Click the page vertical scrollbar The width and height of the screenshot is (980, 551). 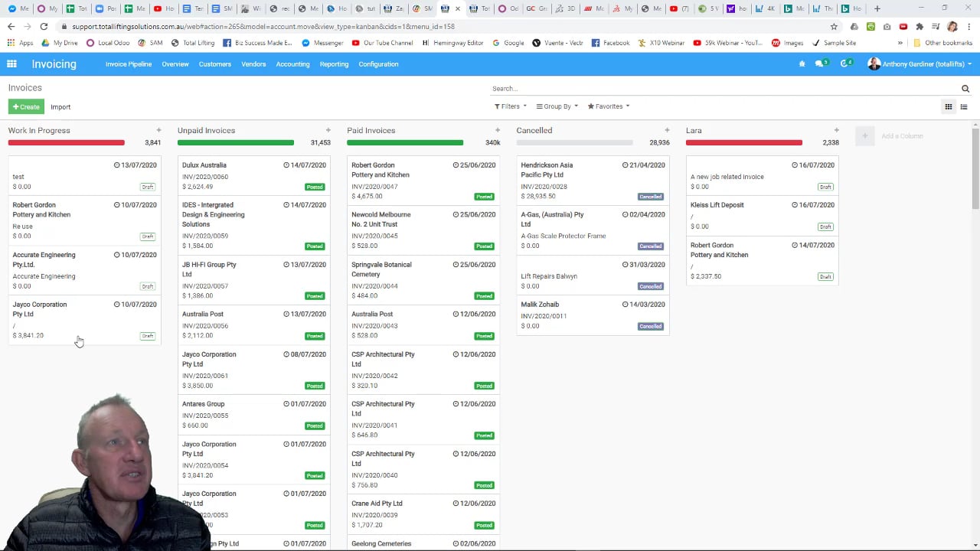(x=975, y=168)
